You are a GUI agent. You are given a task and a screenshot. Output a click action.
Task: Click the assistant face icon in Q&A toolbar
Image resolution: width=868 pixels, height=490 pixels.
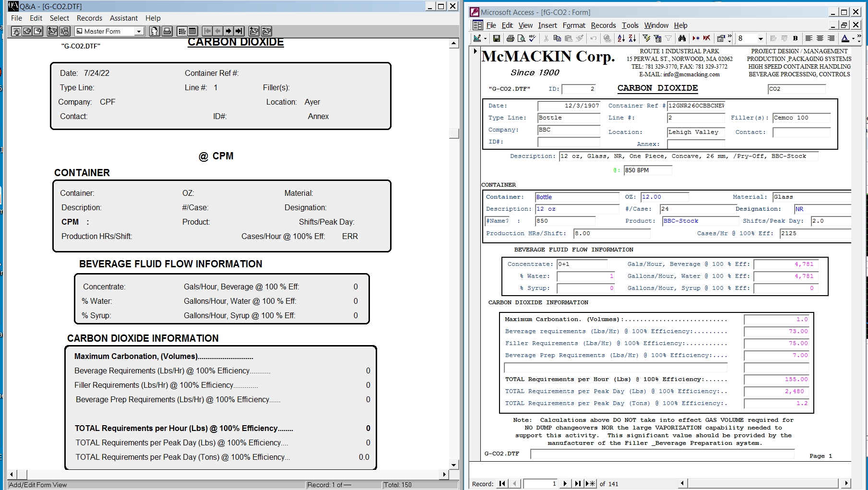[154, 31]
